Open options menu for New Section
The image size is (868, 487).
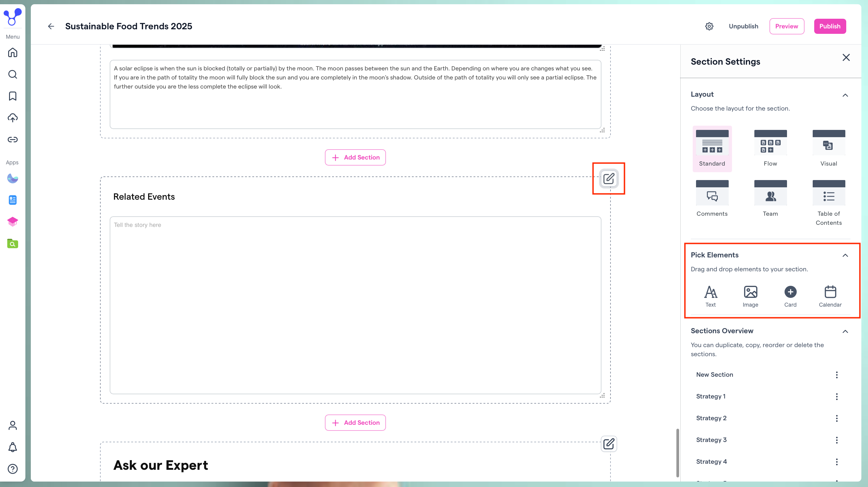point(836,375)
